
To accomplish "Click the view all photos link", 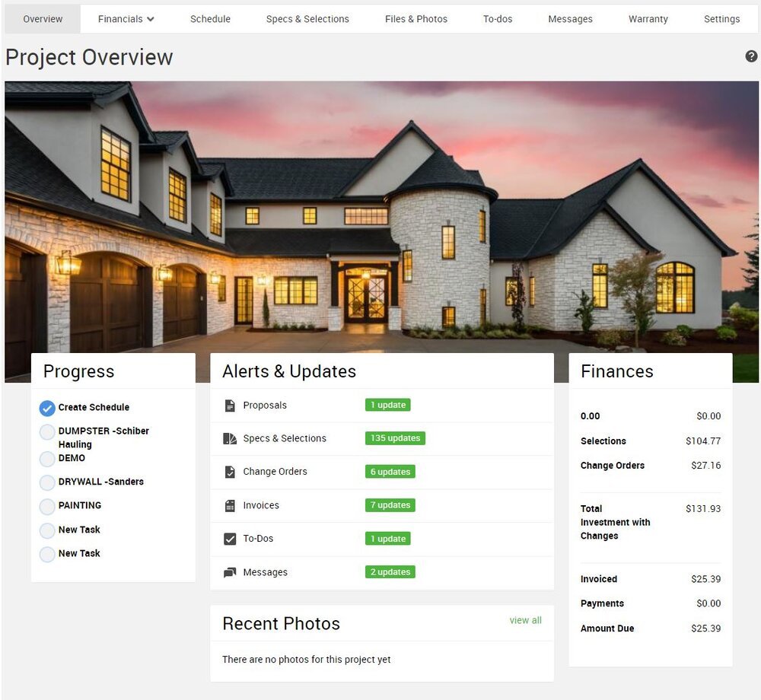I will (525, 620).
